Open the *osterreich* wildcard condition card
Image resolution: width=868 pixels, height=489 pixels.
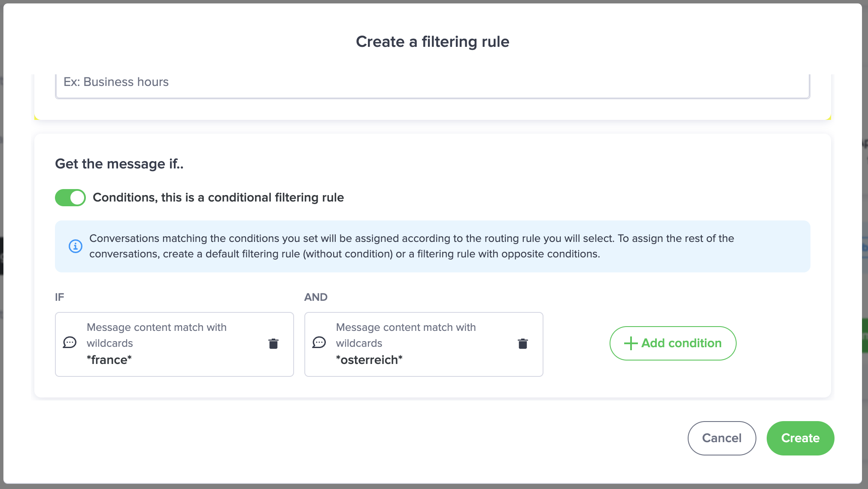(x=424, y=344)
